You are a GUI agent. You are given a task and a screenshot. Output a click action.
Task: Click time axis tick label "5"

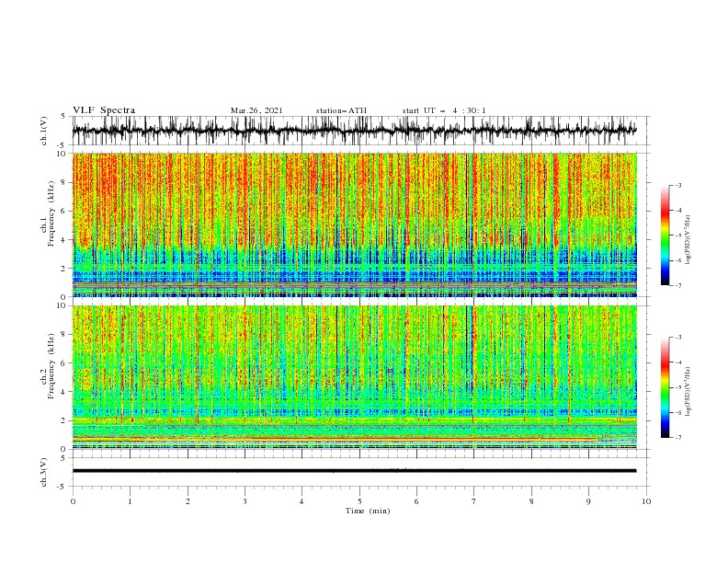(x=359, y=501)
